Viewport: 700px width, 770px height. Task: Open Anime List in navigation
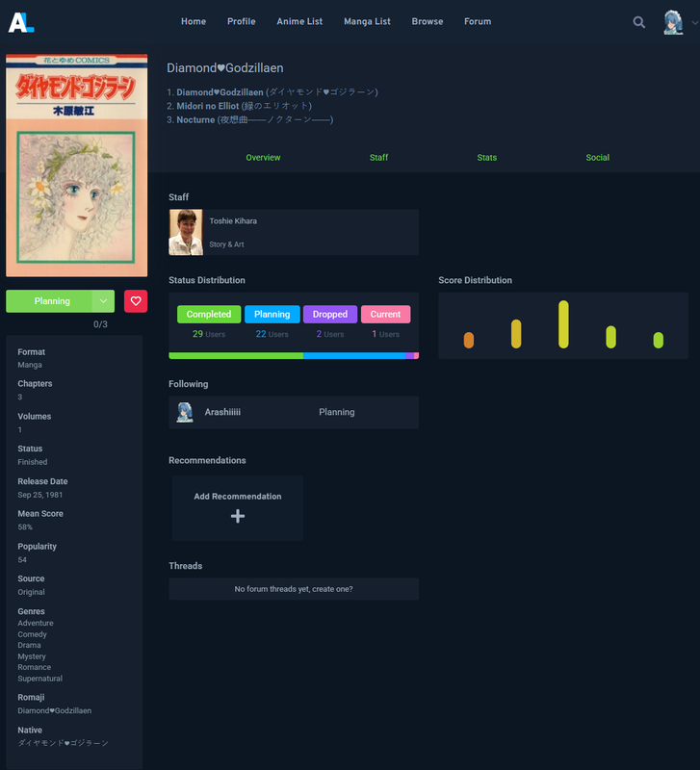(x=299, y=21)
